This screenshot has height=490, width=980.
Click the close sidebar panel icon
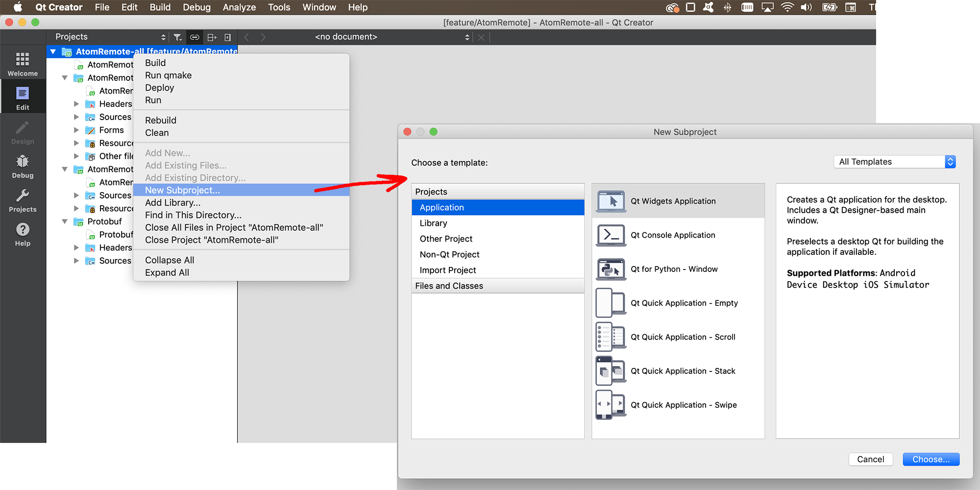[228, 37]
